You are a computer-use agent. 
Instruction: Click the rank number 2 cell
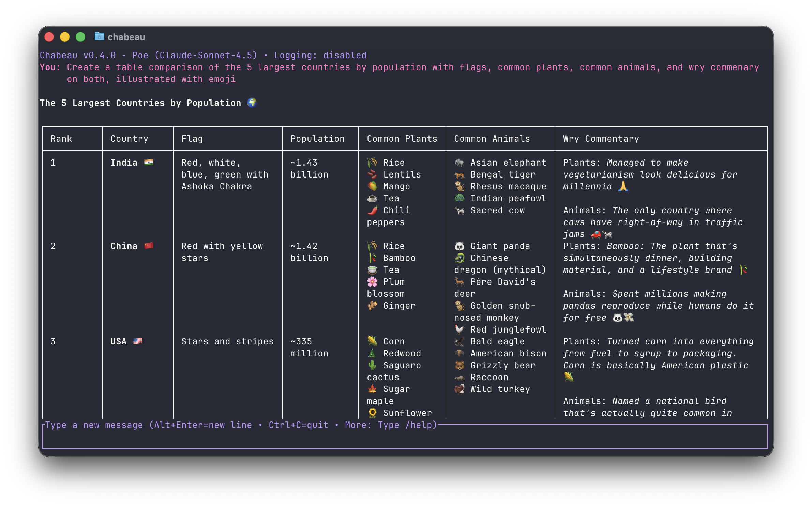(x=53, y=246)
